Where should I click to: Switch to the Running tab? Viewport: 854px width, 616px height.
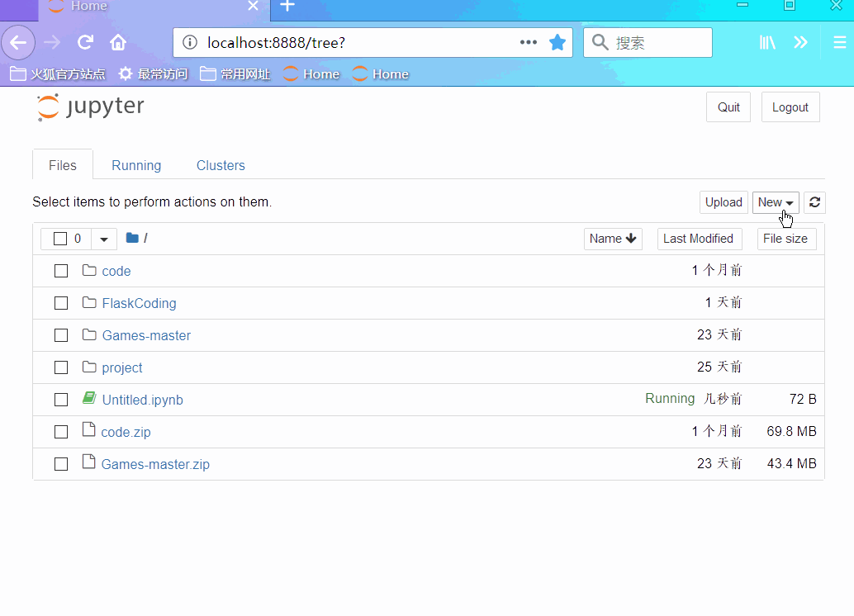[x=136, y=165]
